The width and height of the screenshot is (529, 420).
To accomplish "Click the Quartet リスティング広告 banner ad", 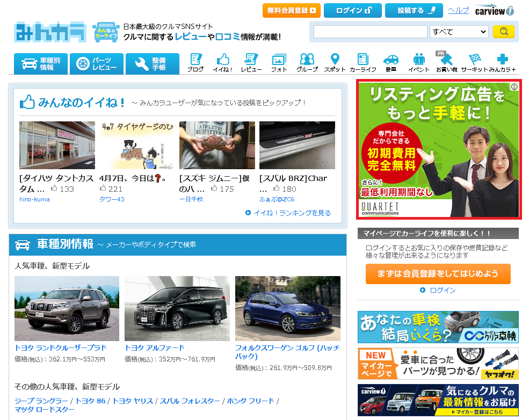I will click(439, 149).
